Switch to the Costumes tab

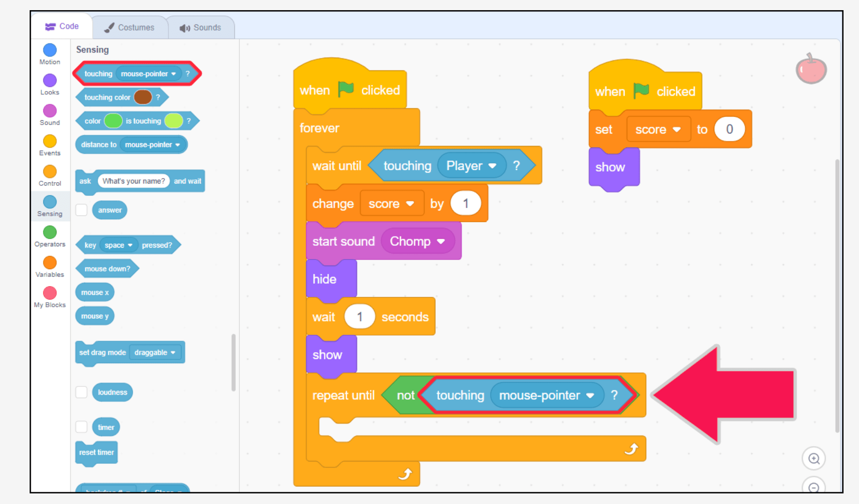(x=130, y=27)
